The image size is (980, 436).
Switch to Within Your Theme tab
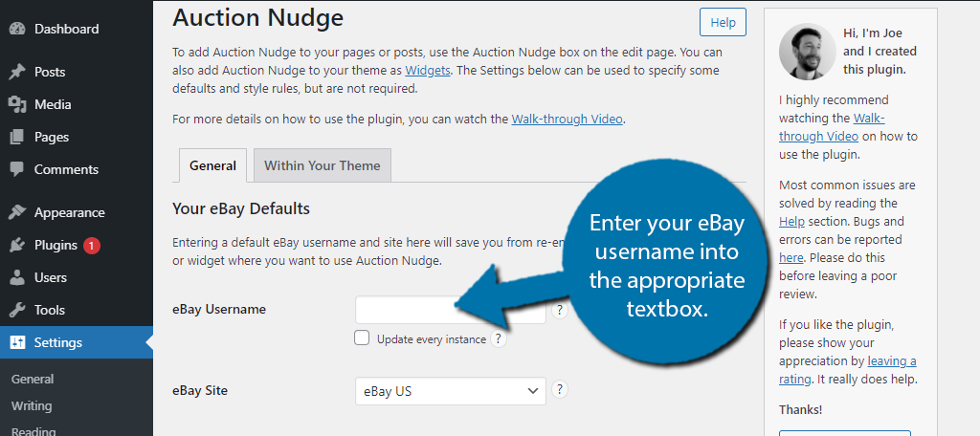pyautogui.click(x=322, y=165)
